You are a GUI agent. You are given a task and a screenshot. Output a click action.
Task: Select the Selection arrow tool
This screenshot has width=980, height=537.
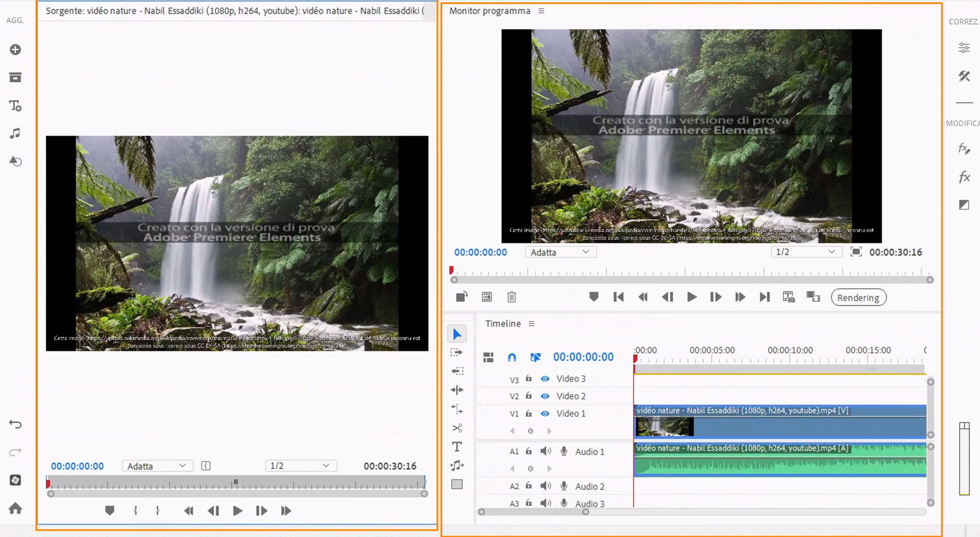[457, 334]
